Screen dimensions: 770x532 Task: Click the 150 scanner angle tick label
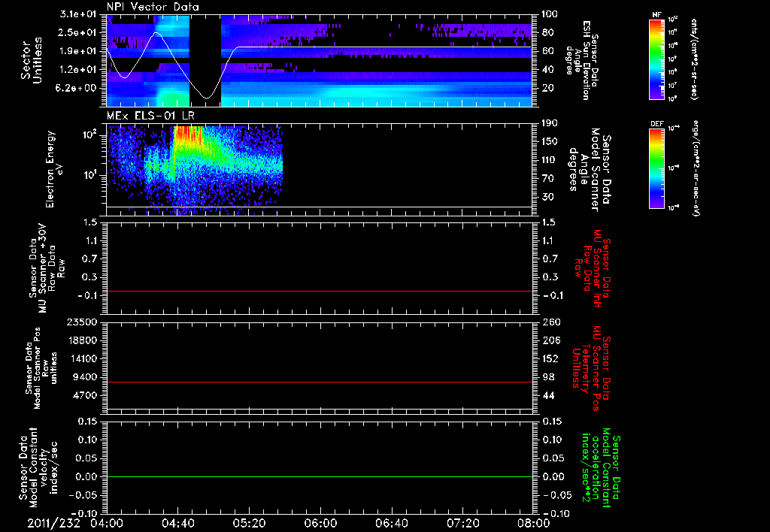pyautogui.click(x=550, y=141)
